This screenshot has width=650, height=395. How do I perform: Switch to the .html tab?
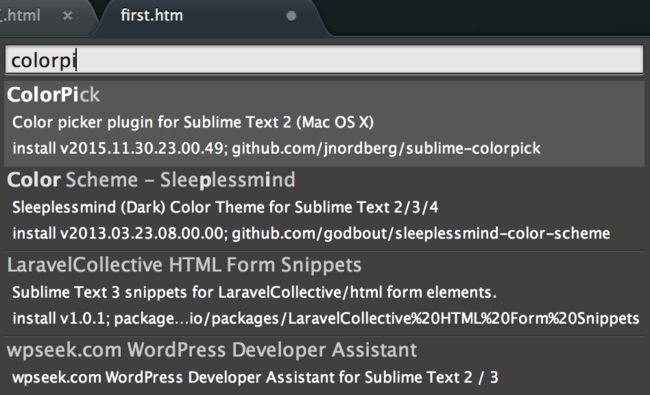20,16
